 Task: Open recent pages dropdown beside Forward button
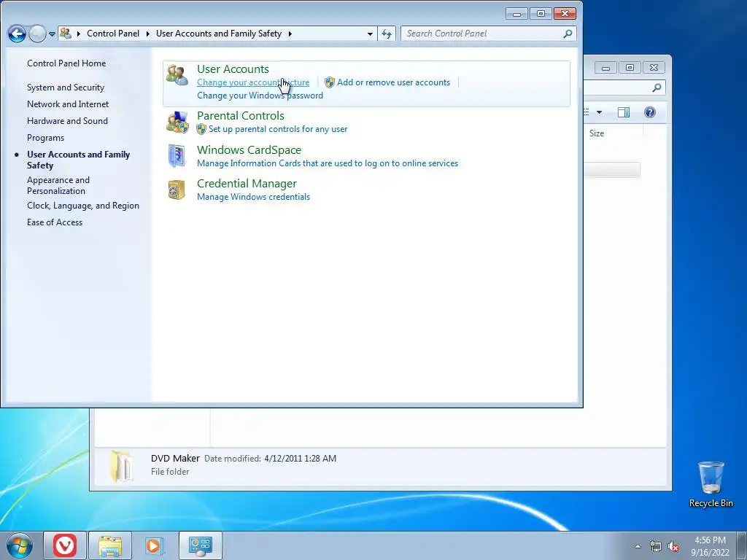(52, 34)
